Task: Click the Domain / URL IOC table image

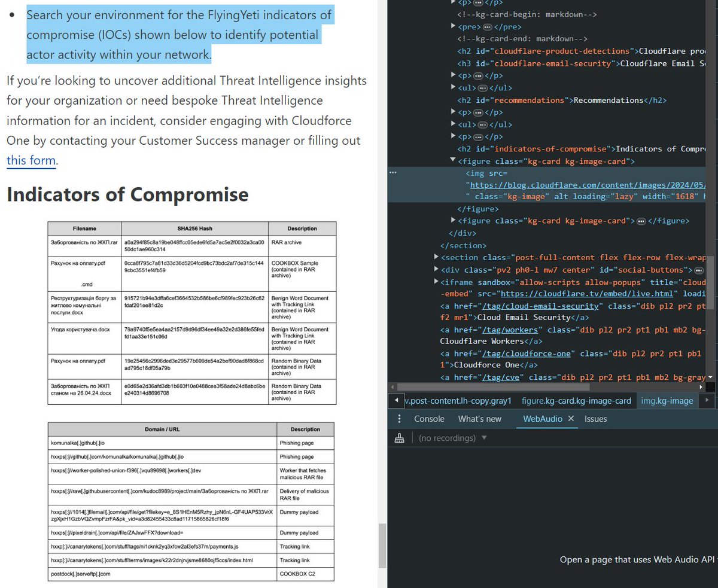Action: 191,501
